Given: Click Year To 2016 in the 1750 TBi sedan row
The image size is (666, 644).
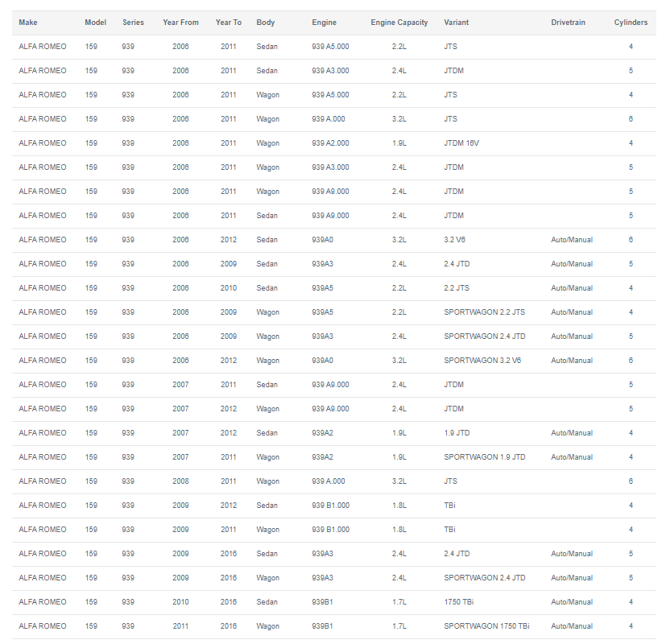Looking at the screenshot, I should [x=229, y=602].
